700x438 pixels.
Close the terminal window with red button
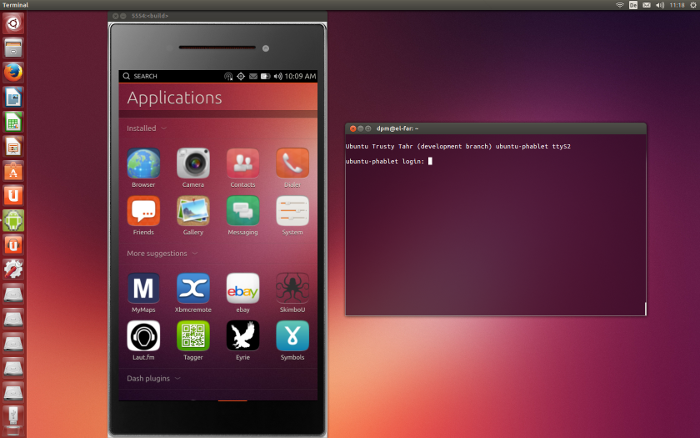353,129
